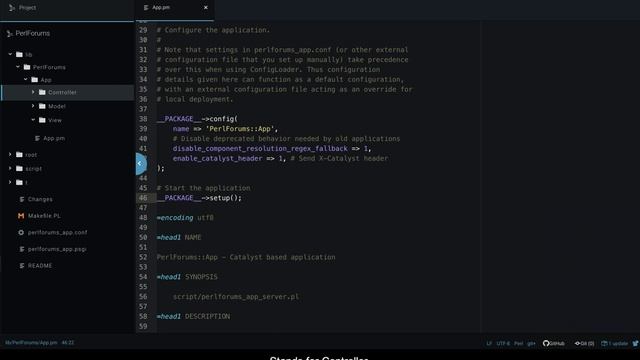Click '=head1 SYNOPSIS' heading line
The image size is (640, 360).
tap(187, 277)
